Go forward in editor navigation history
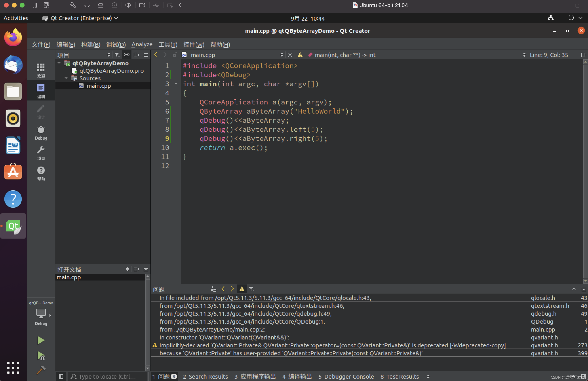 click(x=165, y=55)
